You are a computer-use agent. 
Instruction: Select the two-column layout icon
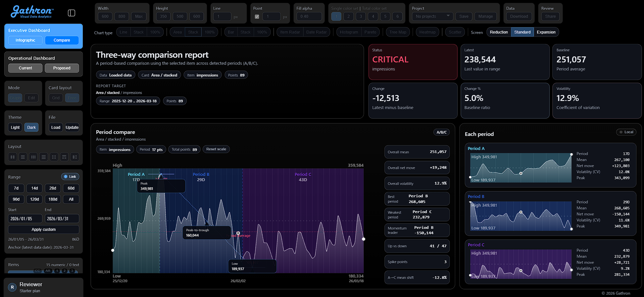pos(12,157)
